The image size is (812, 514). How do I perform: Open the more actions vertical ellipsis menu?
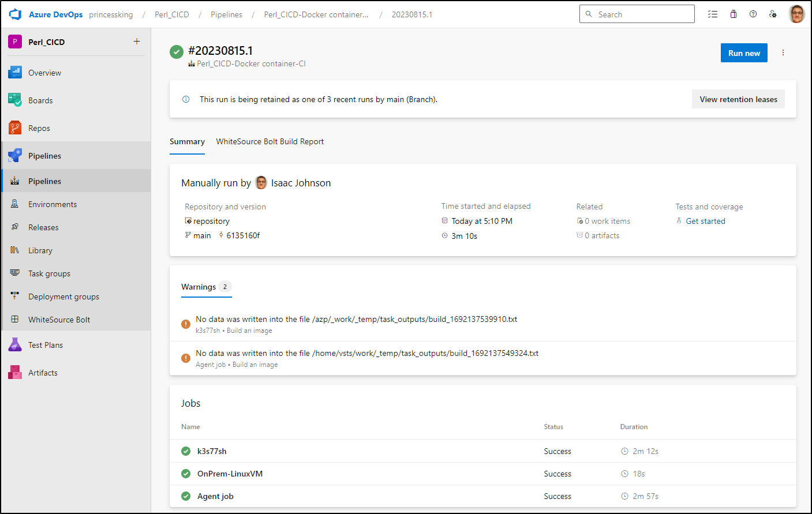[x=783, y=52]
